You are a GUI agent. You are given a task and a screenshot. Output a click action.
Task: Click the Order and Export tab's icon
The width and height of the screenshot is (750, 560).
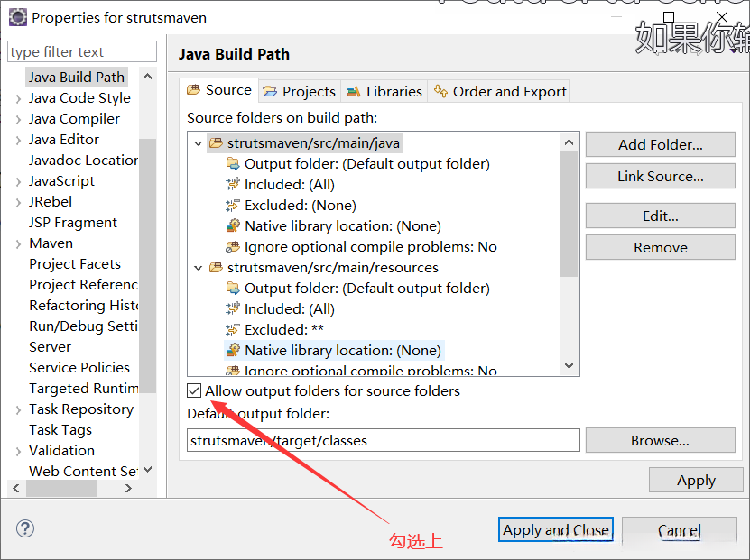click(440, 91)
